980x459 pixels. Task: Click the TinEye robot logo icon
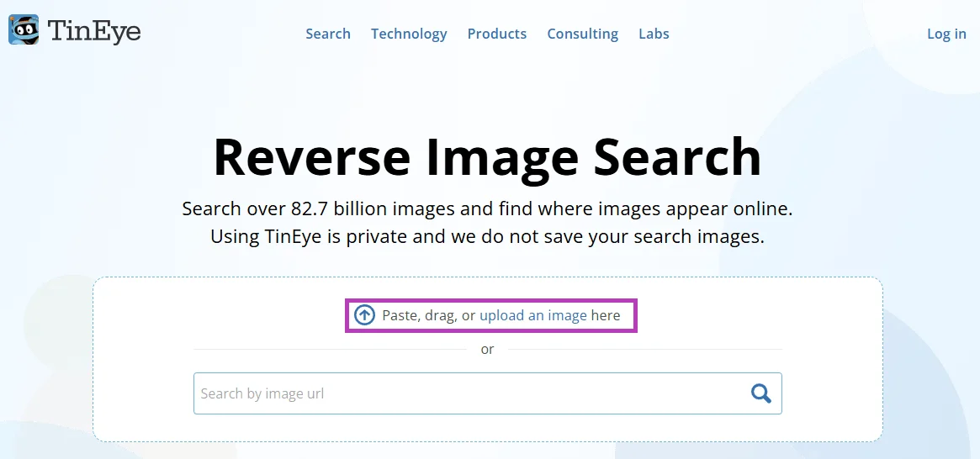click(x=23, y=29)
